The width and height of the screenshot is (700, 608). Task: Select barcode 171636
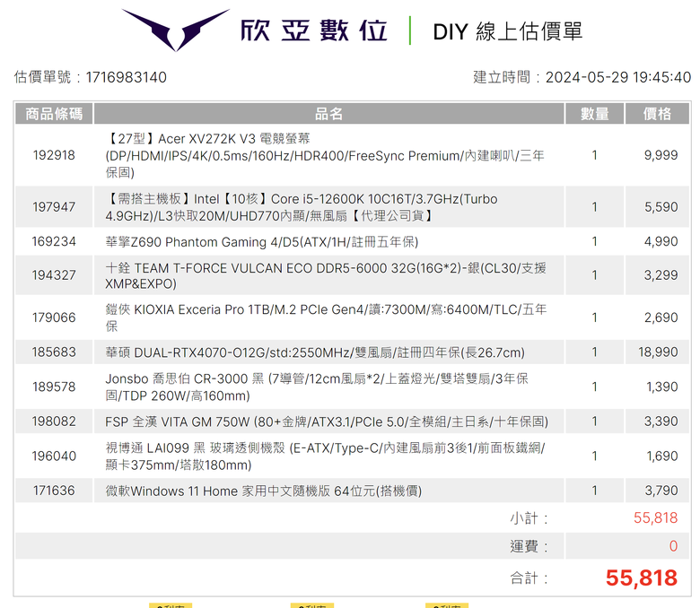[x=54, y=491]
